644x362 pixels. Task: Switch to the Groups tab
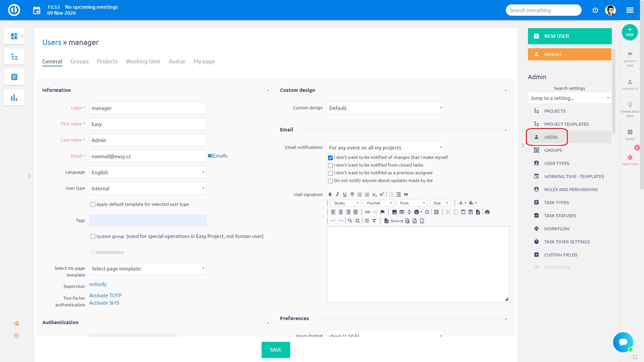tap(79, 61)
